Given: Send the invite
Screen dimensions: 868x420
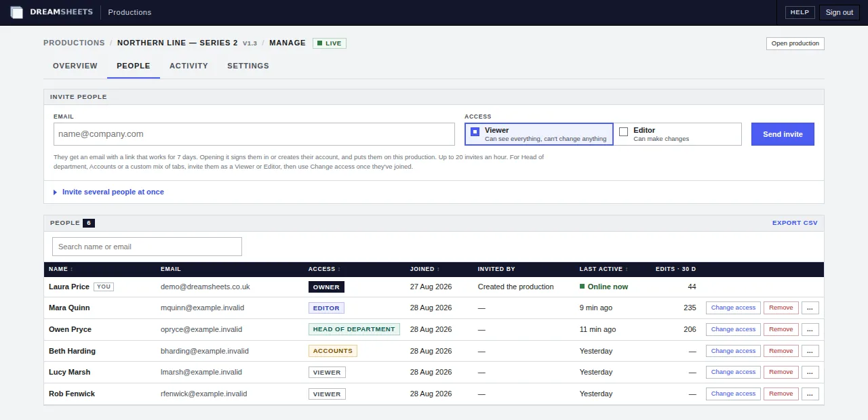Looking at the screenshot, I should [783, 134].
